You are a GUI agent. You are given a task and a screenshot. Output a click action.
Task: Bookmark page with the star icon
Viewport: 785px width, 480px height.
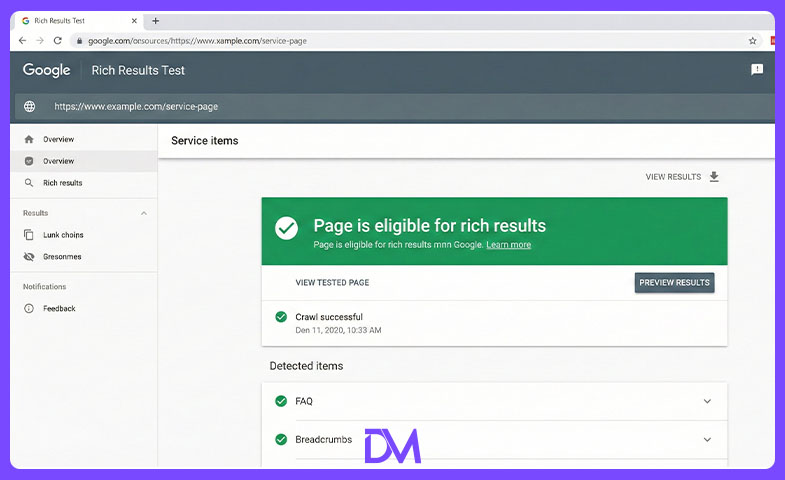tap(752, 41)
